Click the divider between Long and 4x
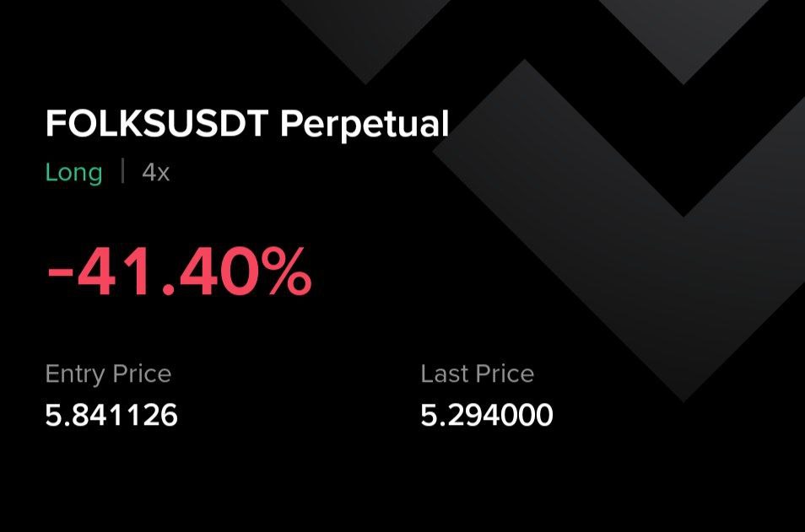The image size is (805, 532). pos(123,173)
